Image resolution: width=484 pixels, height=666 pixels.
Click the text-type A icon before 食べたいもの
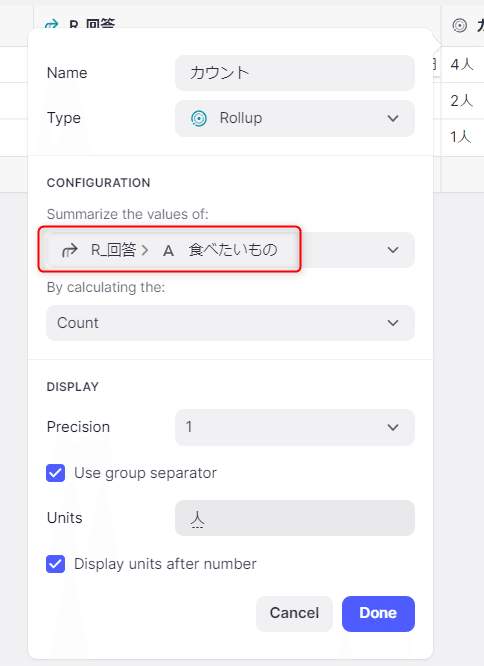(168, 251)
